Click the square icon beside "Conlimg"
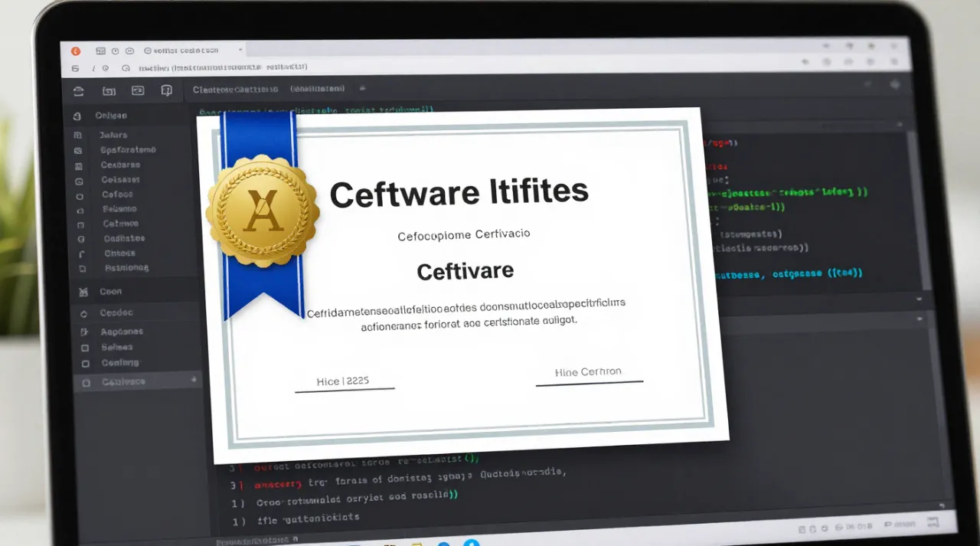The width and height of the screenshot is (980, 546). [x=85, y=363]
